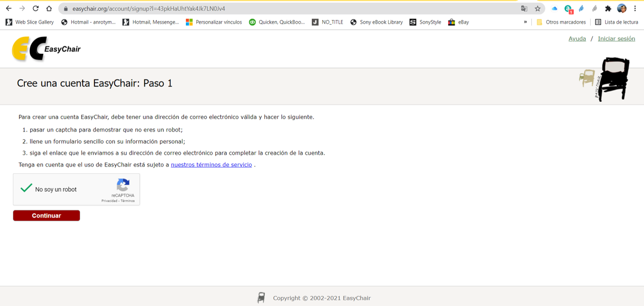
Task: Click the Copyright © 2002-2021 EasyChair text
Action: pyautogui.click(x=322, y=298)
